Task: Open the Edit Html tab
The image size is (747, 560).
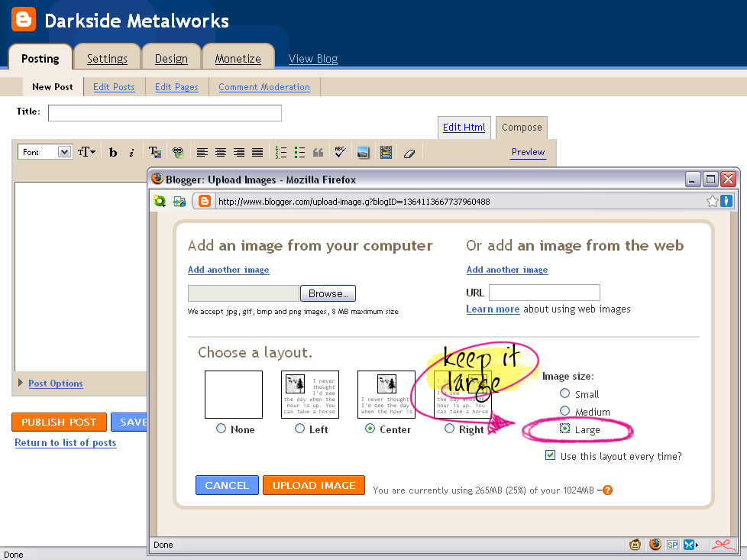Action: pos(464,128)
